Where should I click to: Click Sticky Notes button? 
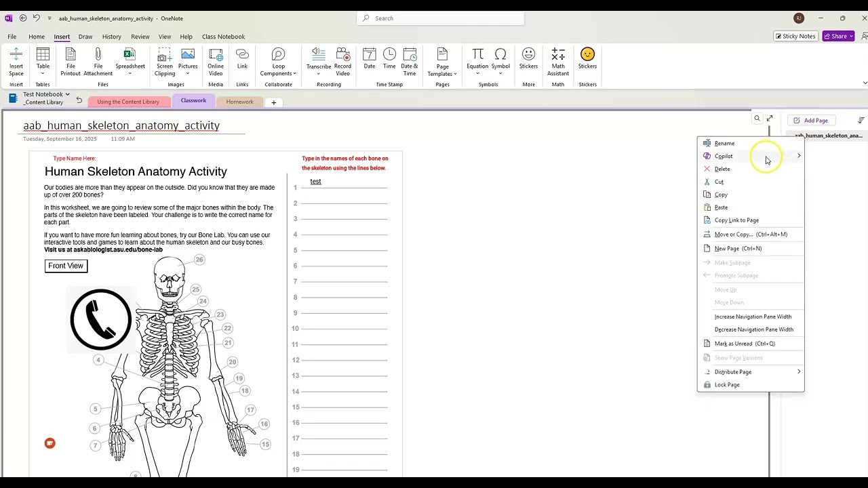pos(795,37)
